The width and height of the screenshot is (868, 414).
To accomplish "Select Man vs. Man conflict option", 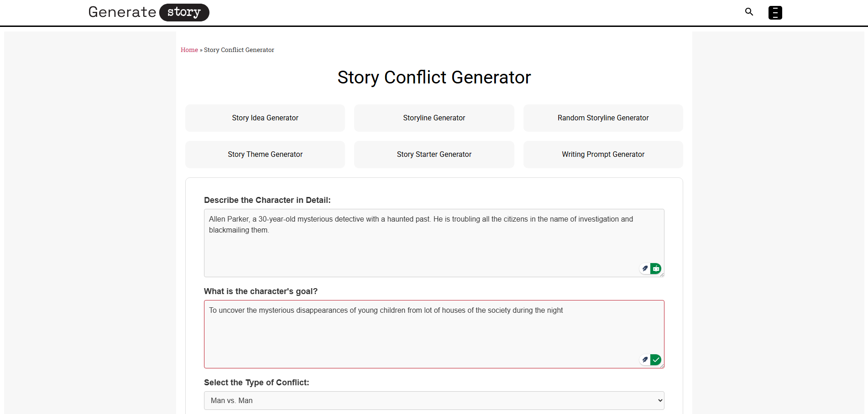I will click(x=434, y=400).
